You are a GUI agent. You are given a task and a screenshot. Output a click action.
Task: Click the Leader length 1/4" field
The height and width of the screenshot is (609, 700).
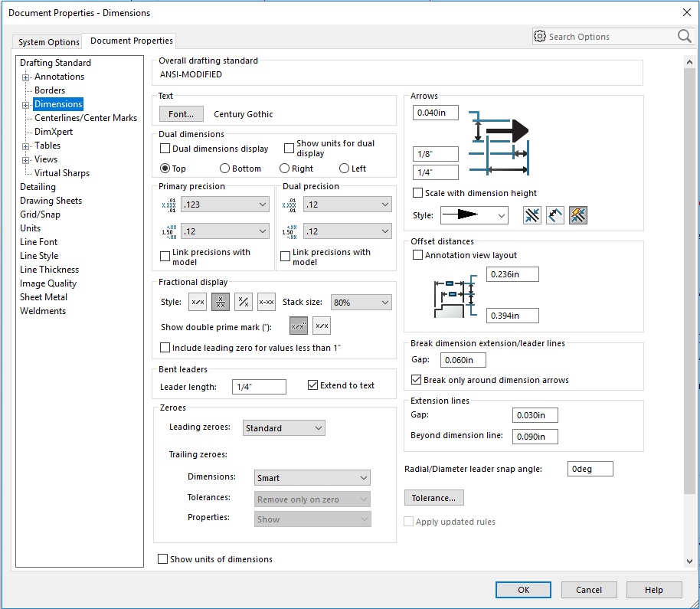pos(259,387)
